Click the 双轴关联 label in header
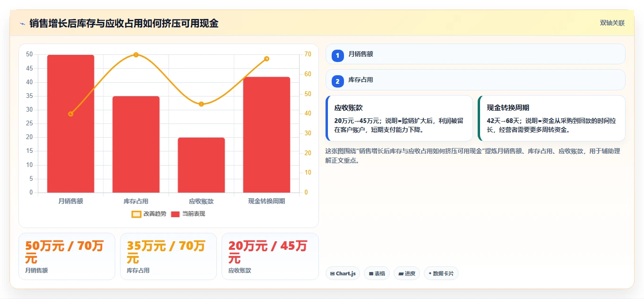644x299 pixels. [x=612, y=23]
